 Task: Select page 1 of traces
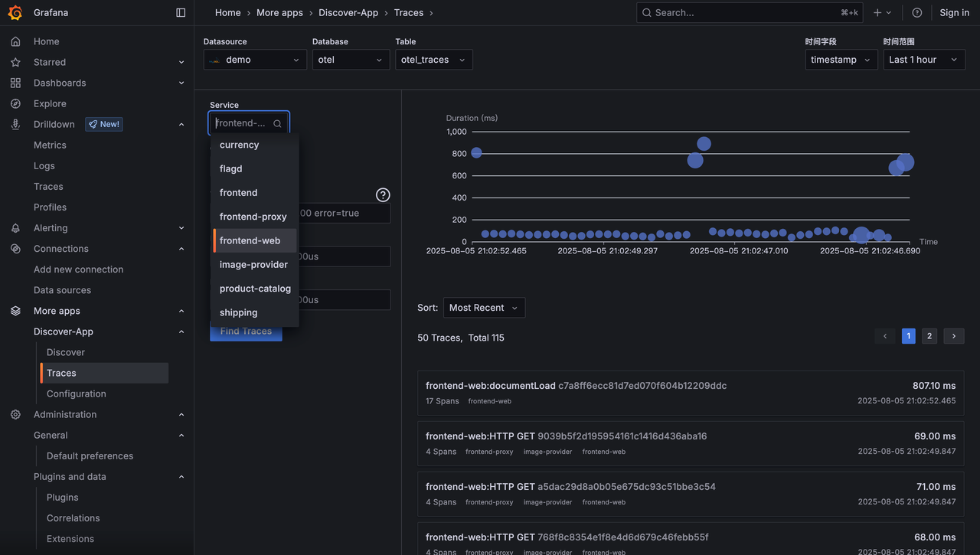(x=909, y=336)
